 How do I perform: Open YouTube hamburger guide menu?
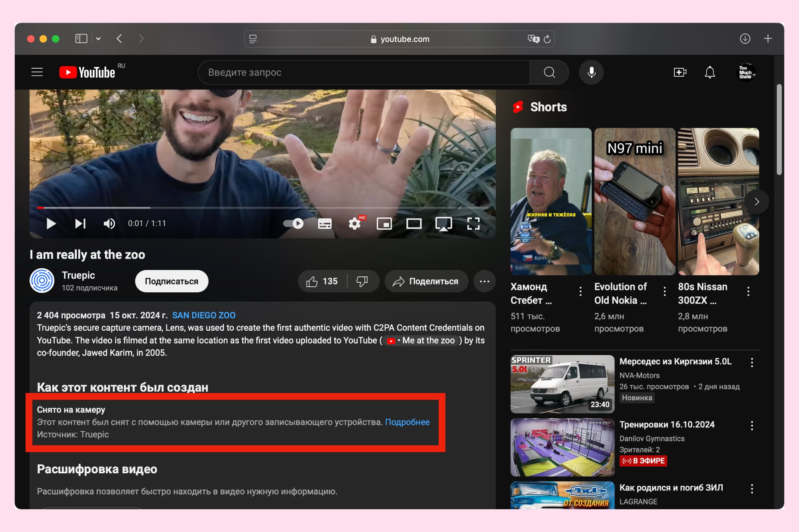[37, 72]
